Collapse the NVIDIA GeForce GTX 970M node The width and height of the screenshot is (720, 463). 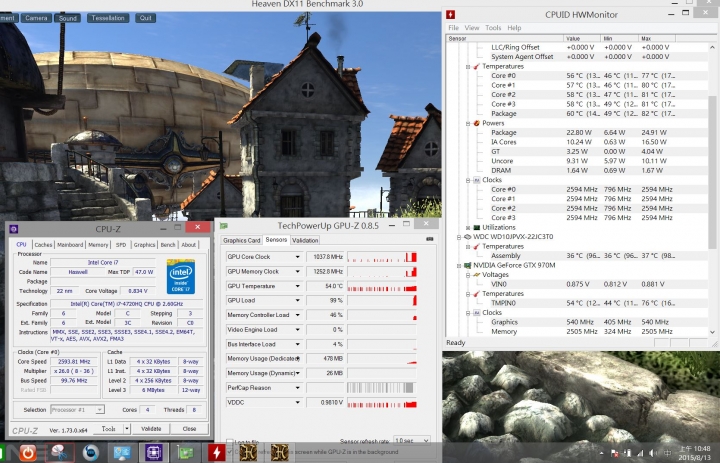458,265
